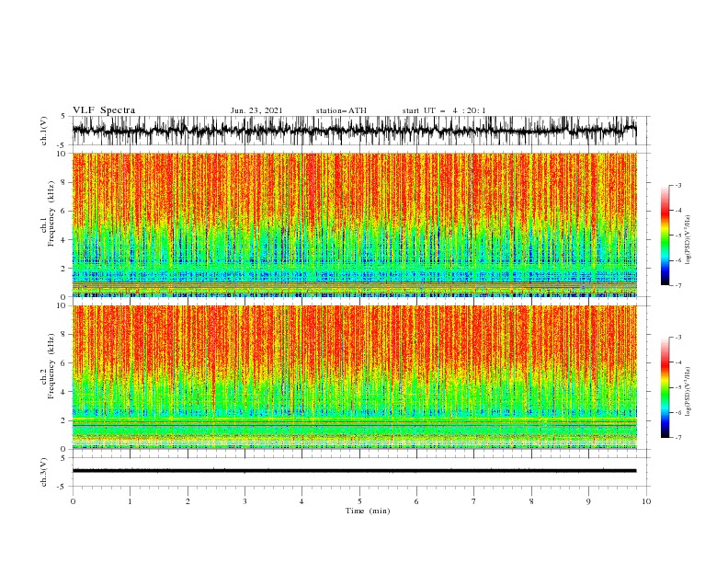Screen dimensions: 728x563
Task: Click the "10" label ending the time axis
Action: tap(646, 501)
